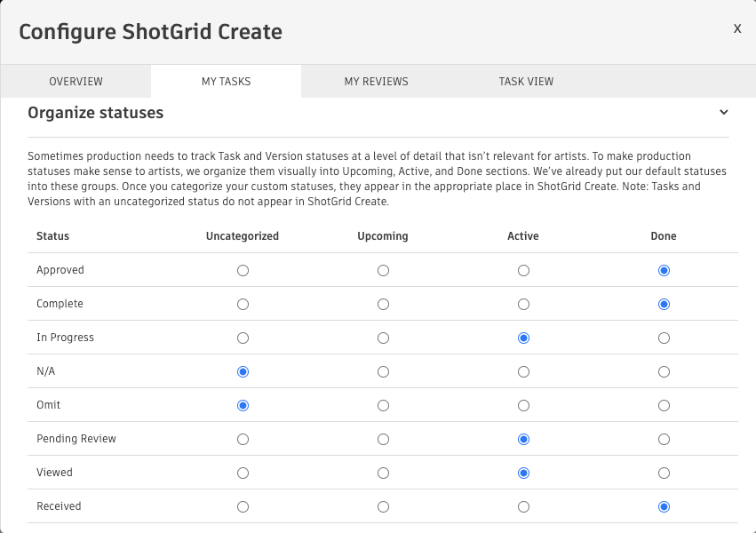Set Omit status to Active
Image resolution: width=756 pixels, height=533 pixels.
coord(523,405)
